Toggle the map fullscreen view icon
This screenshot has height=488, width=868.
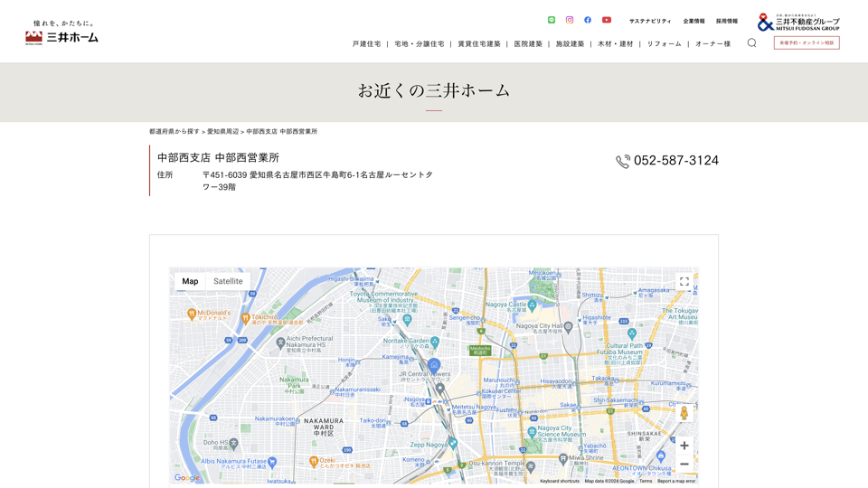point(684,282)
